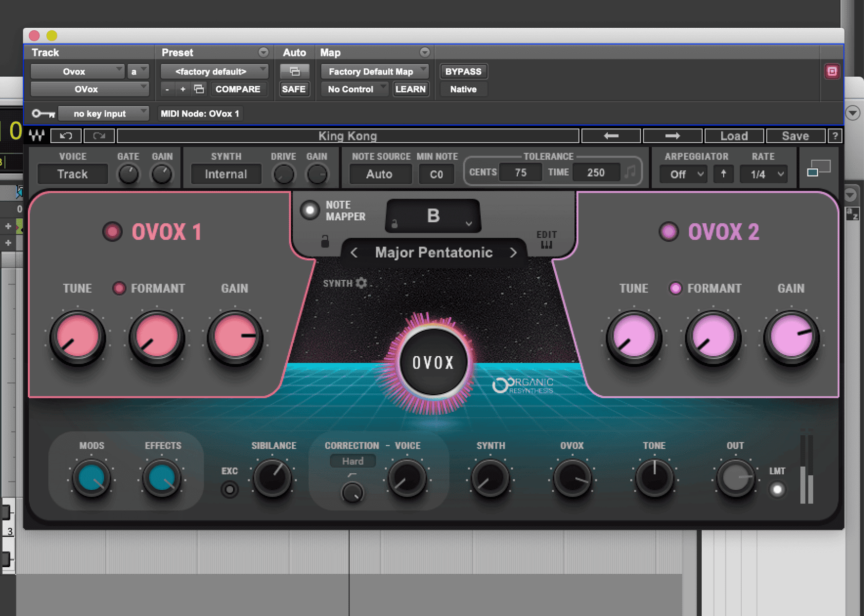The width and height of the screenshot is (864, 616).
Task: Open the OVox insert plugin dropdown
Action: 89,89
